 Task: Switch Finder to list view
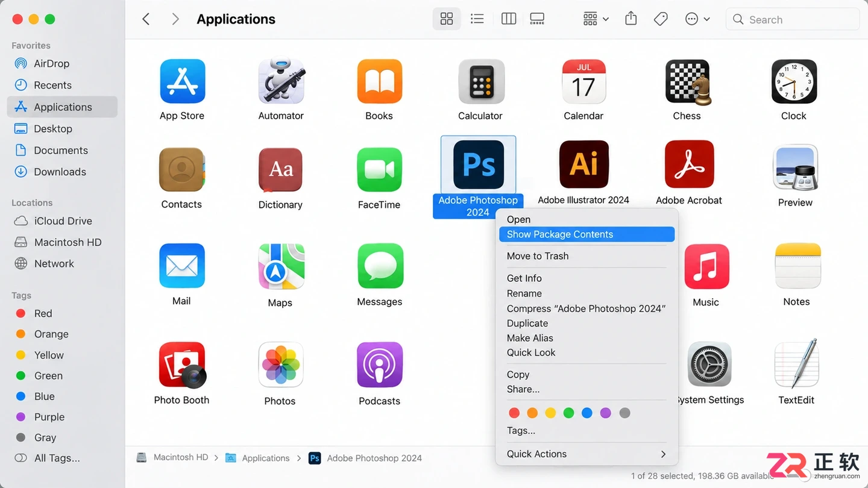coord(477,19)
